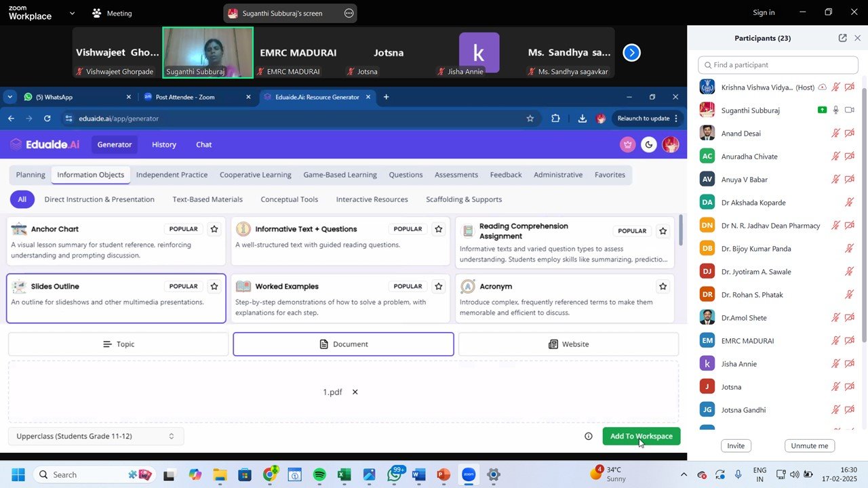Open grade level dropdown Upperclass
Screen dimensions: 868x488
[96, 436]
